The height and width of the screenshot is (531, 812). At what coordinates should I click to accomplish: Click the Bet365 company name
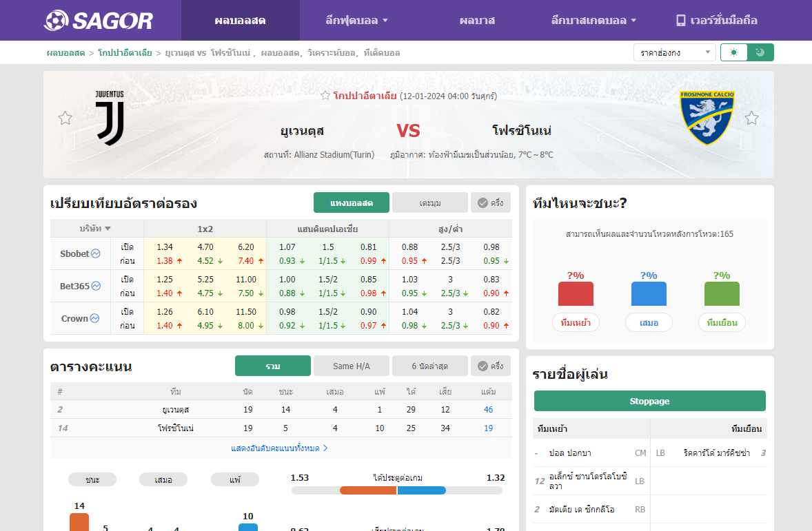coord(74,286)
